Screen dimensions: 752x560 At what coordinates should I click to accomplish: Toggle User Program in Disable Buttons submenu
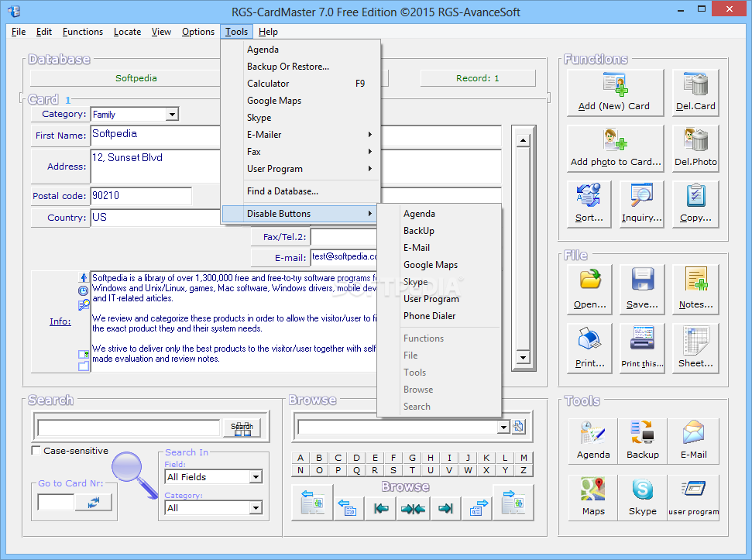pyautogui.click(x=439, y=299)
